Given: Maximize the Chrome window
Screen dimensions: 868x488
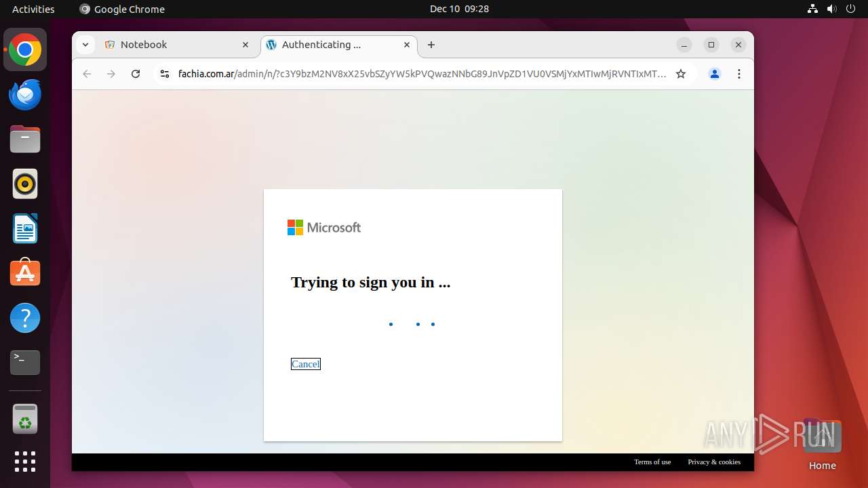Looking at the screenshot, I should [x=711, y=45].
